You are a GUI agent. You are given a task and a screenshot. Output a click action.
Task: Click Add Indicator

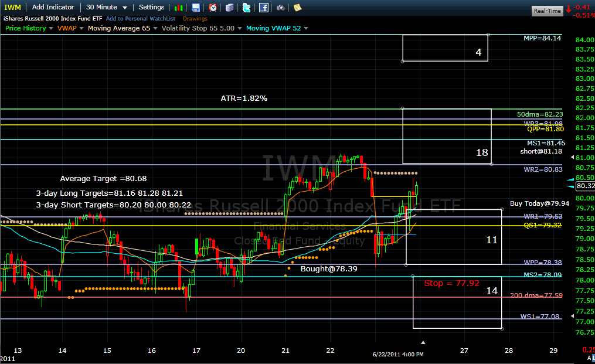click(53, 7)
